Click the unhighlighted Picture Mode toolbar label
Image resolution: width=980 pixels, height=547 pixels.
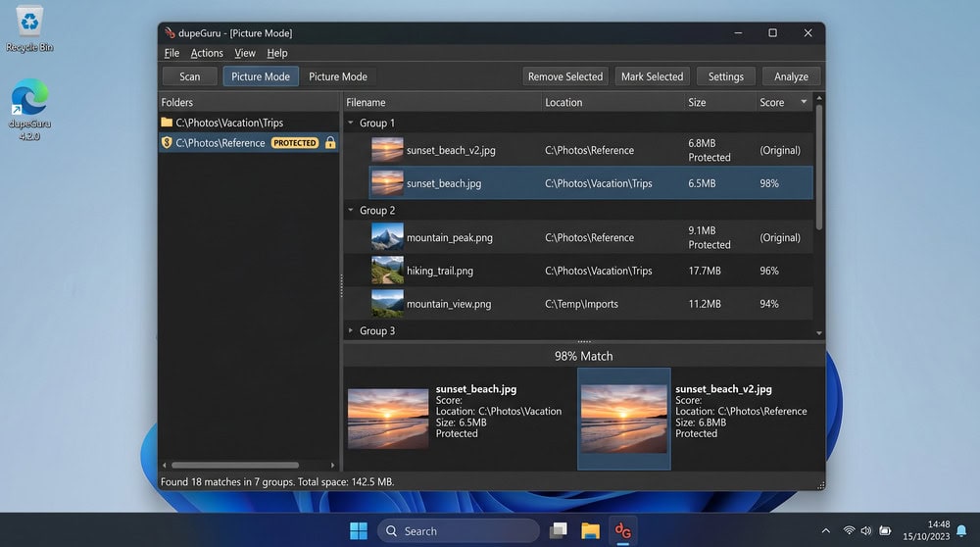coord(338,76)
